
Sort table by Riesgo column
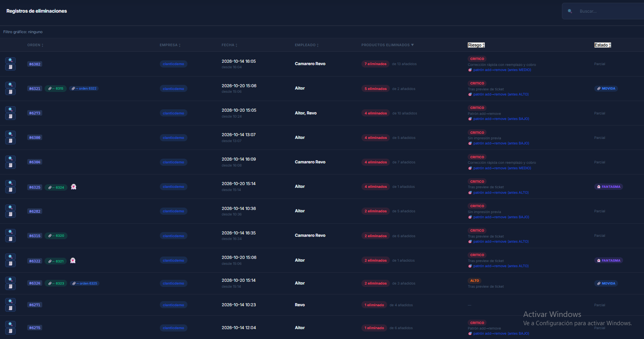click(x=476, y=45)
